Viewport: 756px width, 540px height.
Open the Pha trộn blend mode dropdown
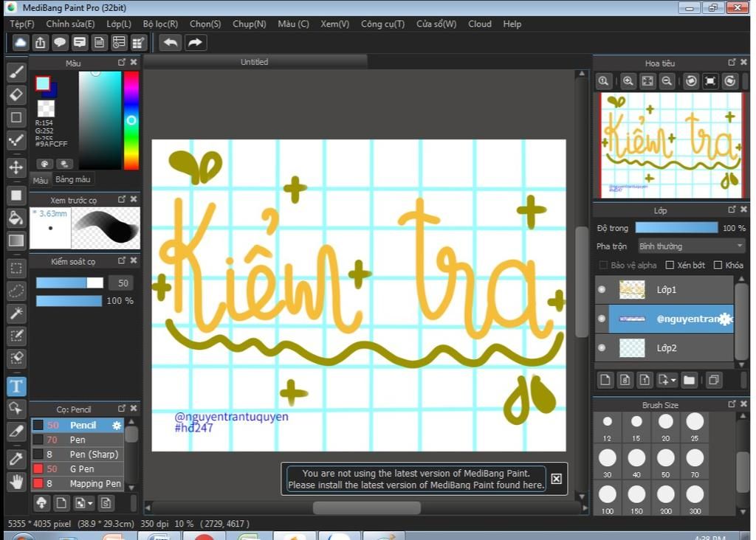click(691, 246)
